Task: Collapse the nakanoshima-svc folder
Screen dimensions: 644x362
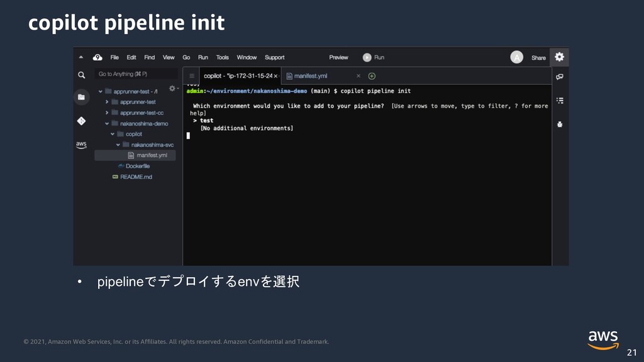Action: point(118,145)
